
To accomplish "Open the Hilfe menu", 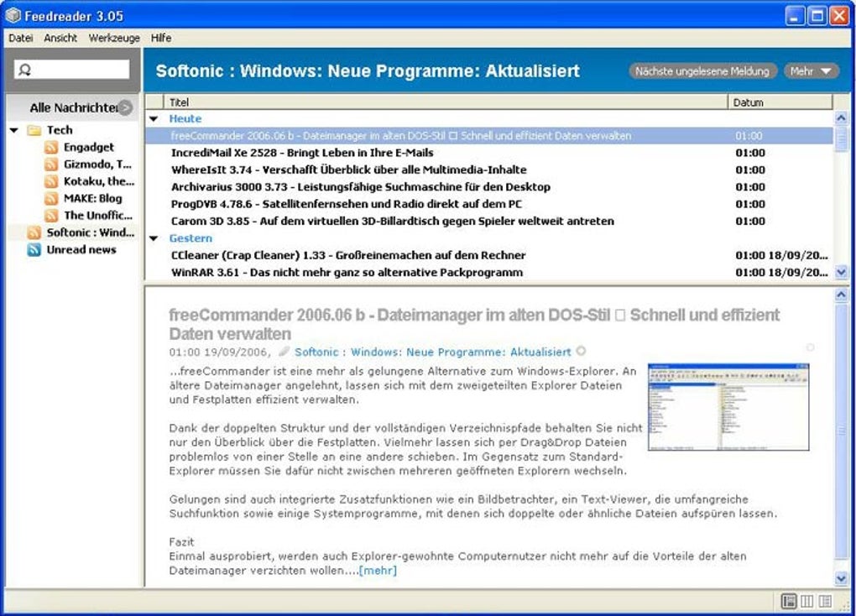I will coord(161,38).
